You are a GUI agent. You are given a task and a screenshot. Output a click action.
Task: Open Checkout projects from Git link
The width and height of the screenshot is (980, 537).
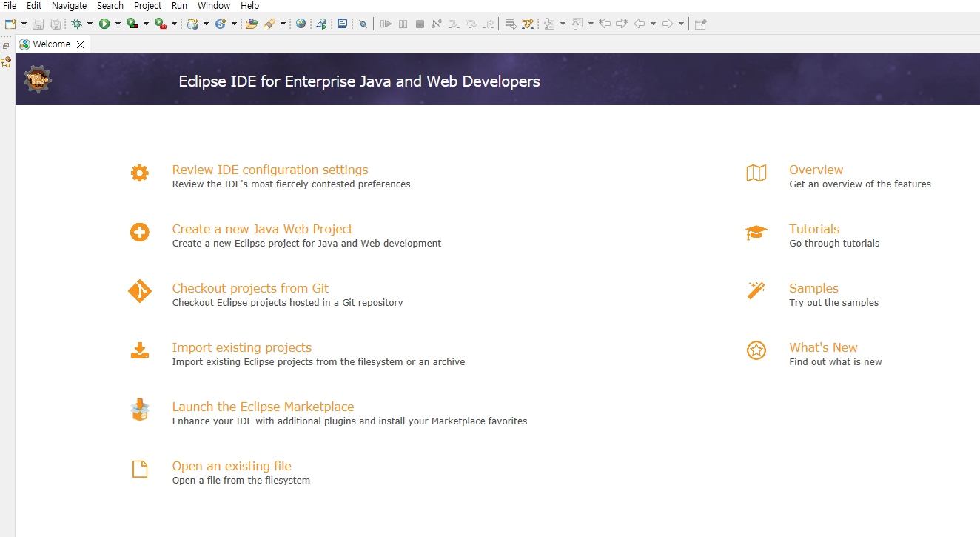click(x=250, y=288)
